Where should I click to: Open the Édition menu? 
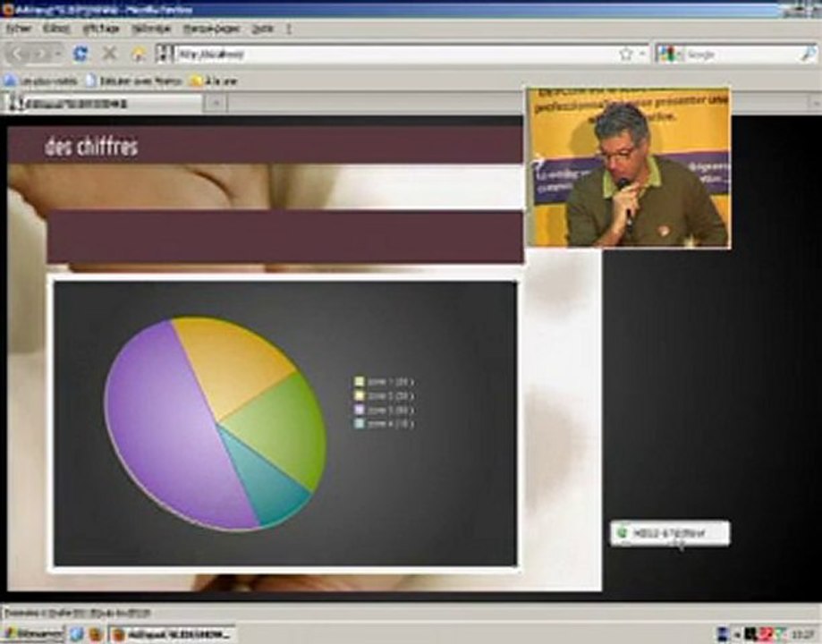[x=56, y=29]
